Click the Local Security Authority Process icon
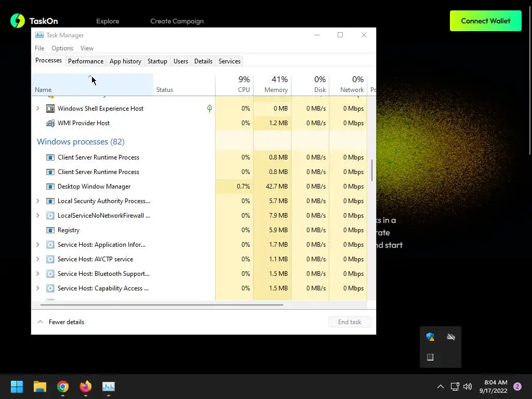This screenshot has height=399, width=532. [50, 201]
